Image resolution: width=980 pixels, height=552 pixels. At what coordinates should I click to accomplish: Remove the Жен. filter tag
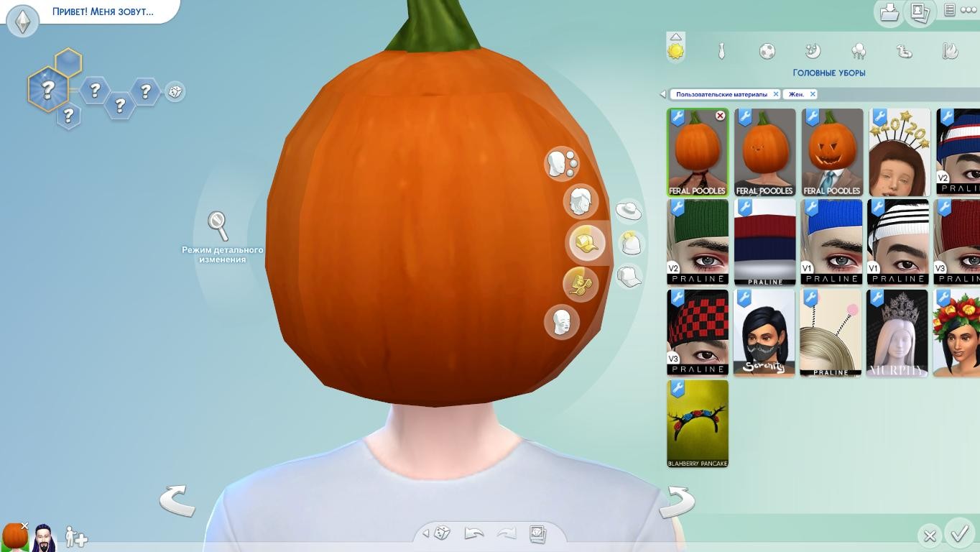[x=813, y=94]
